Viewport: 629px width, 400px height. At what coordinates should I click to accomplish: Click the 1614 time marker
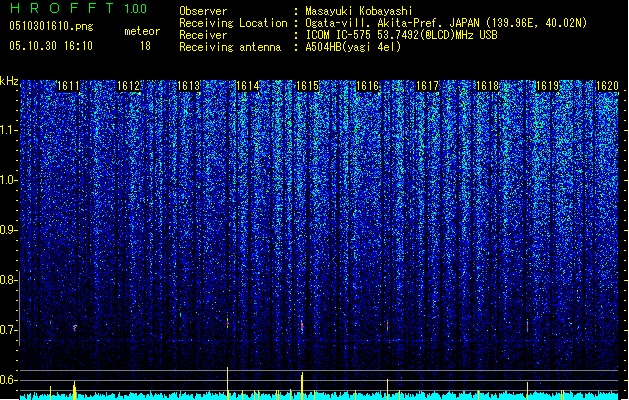(x=248, y=86)
